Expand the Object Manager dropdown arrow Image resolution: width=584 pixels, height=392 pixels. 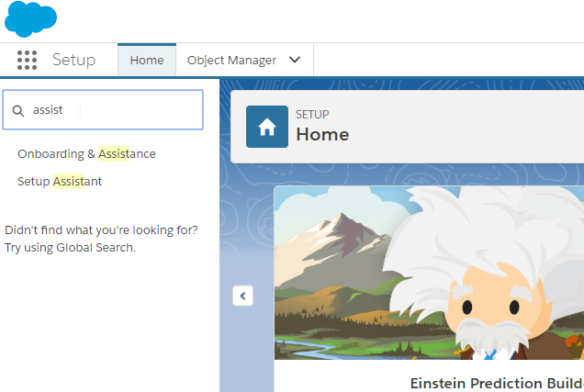tap(295, 60)
